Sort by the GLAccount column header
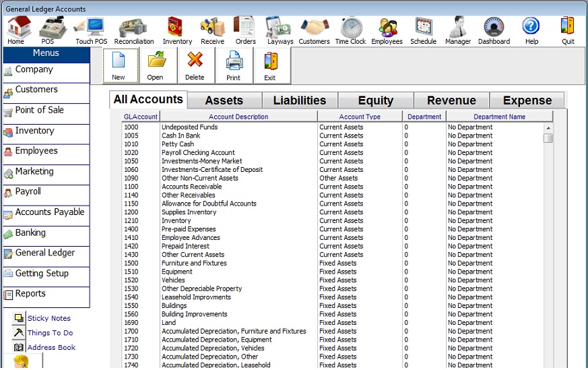588x370 pixels. 141,117
